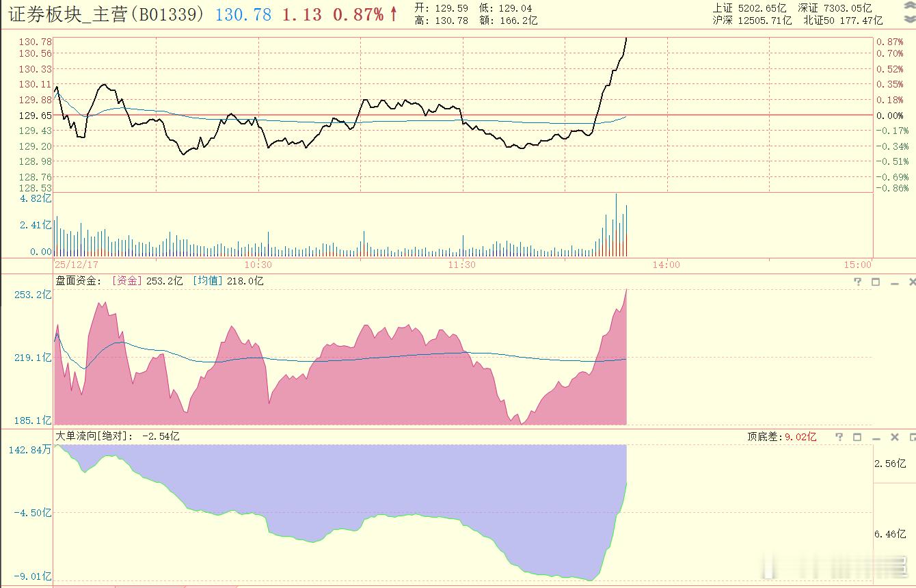
Task: Click the 11:30 marker on time axis
Action: click(x=462, y=265)
